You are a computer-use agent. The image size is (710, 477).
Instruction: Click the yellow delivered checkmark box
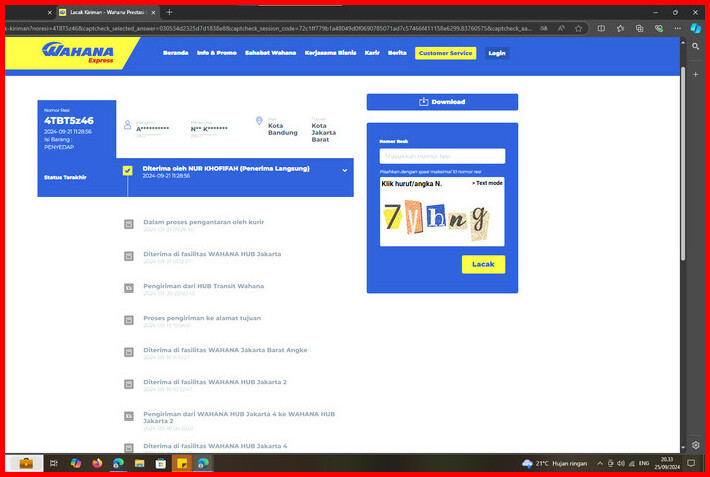click(x=127, y=171)
